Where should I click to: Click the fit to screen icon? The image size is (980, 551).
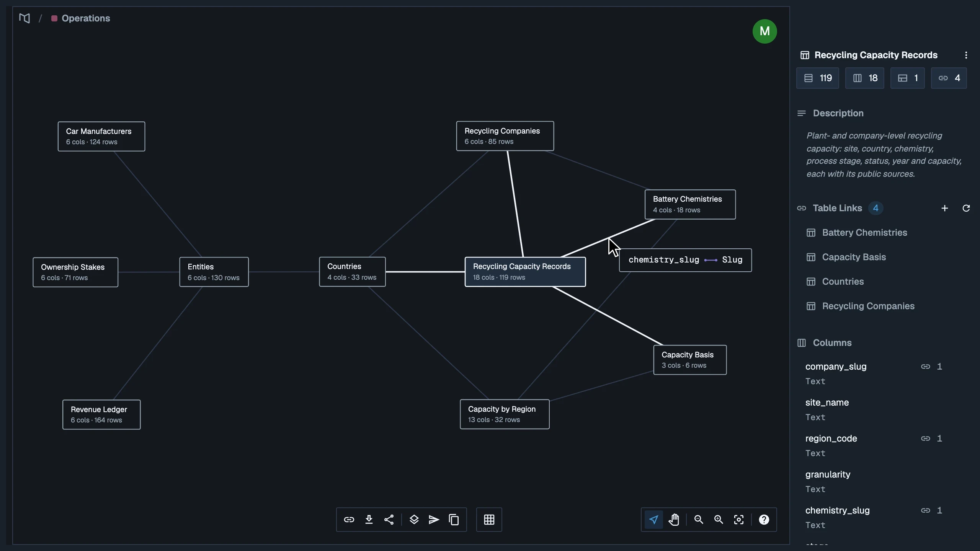[x=738, y=520]
